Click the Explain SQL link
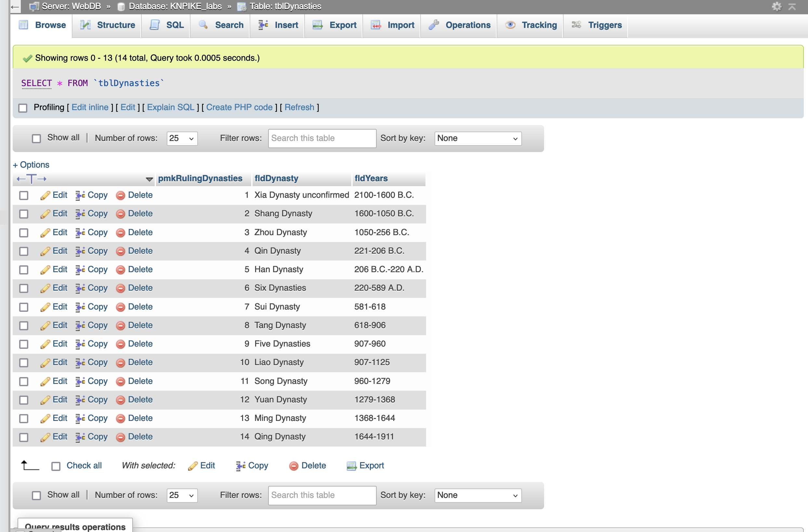Image resolution: width=808 pixels, height=532 pixels. click(x=170, y=108)
